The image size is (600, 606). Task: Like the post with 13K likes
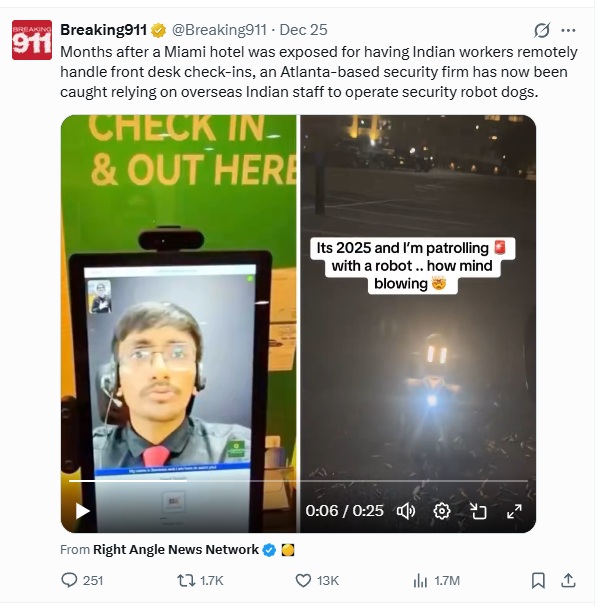click(317, 580)
